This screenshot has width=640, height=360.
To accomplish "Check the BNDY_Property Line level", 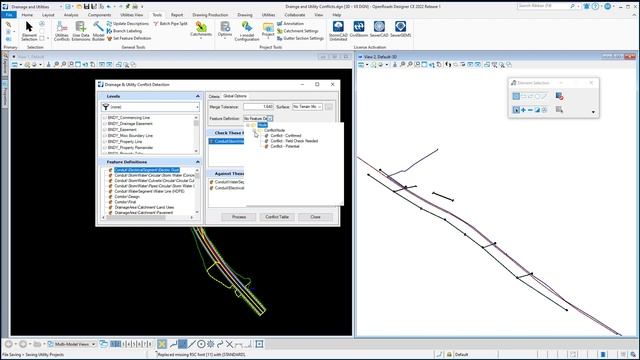I will pos(105,142).
